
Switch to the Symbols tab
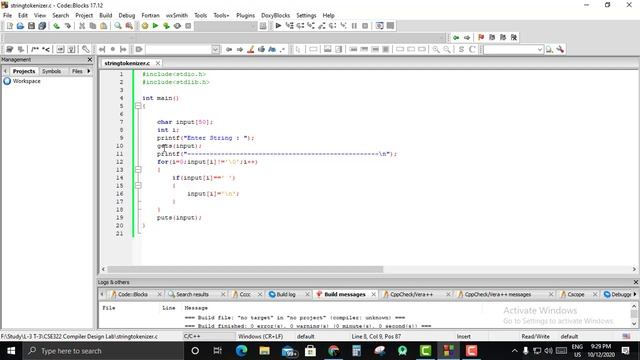tap(51, 71)
